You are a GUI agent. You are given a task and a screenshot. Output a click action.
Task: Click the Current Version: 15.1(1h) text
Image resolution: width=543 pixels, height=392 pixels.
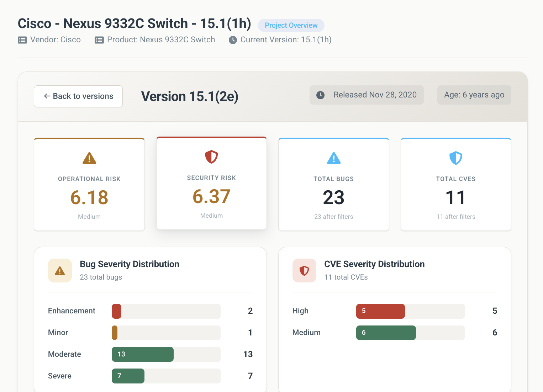[286, 40]
